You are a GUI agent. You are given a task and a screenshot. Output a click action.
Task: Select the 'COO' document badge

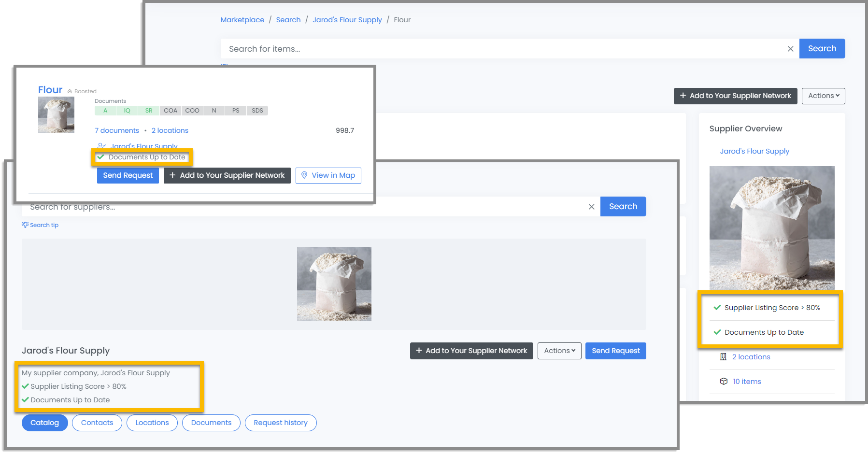(x=192, y=111)
